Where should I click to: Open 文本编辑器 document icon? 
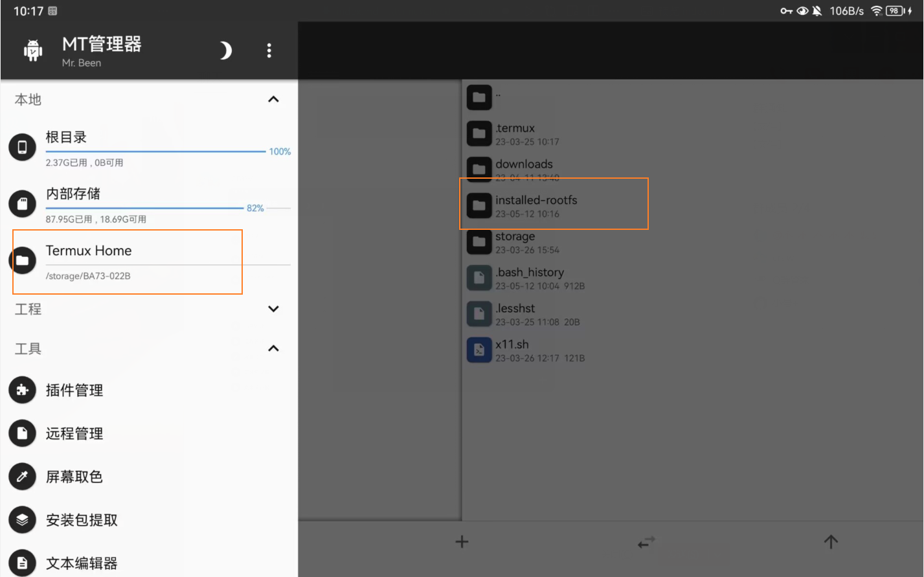click(x=22, y=563)
